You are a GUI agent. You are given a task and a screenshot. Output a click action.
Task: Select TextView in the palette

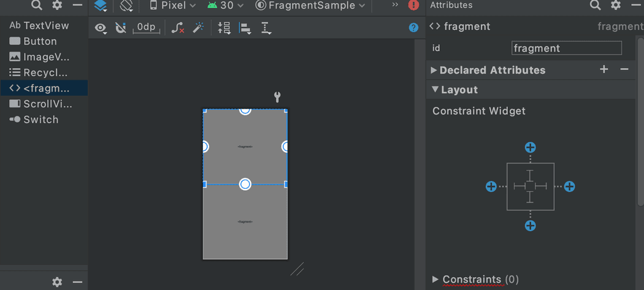[44, 26]
